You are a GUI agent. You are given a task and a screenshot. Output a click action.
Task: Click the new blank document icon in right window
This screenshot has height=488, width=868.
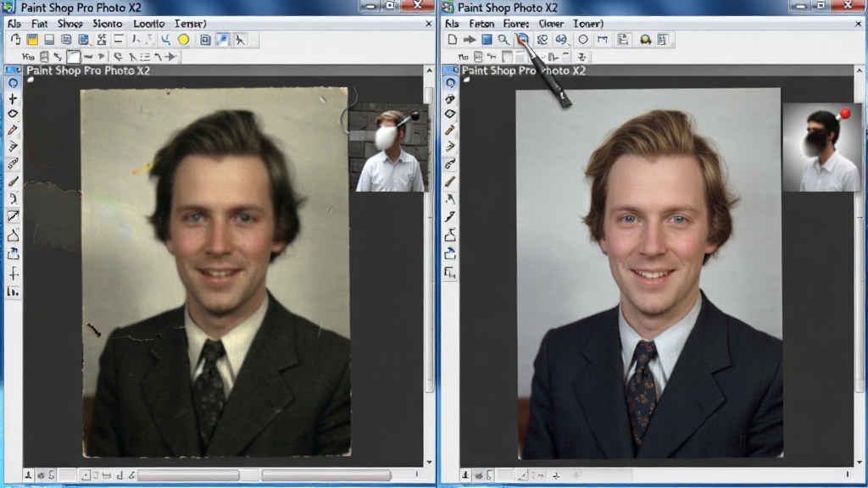pos(453,40)
